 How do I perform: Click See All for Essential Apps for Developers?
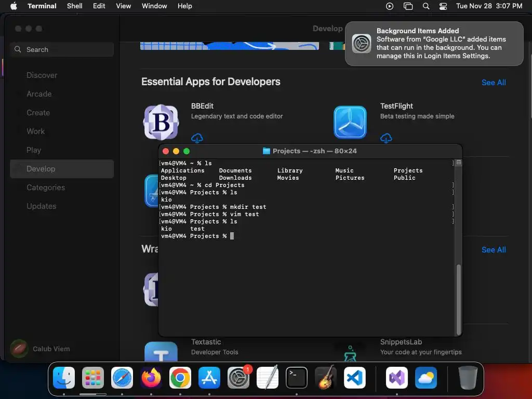coord(494,83)
